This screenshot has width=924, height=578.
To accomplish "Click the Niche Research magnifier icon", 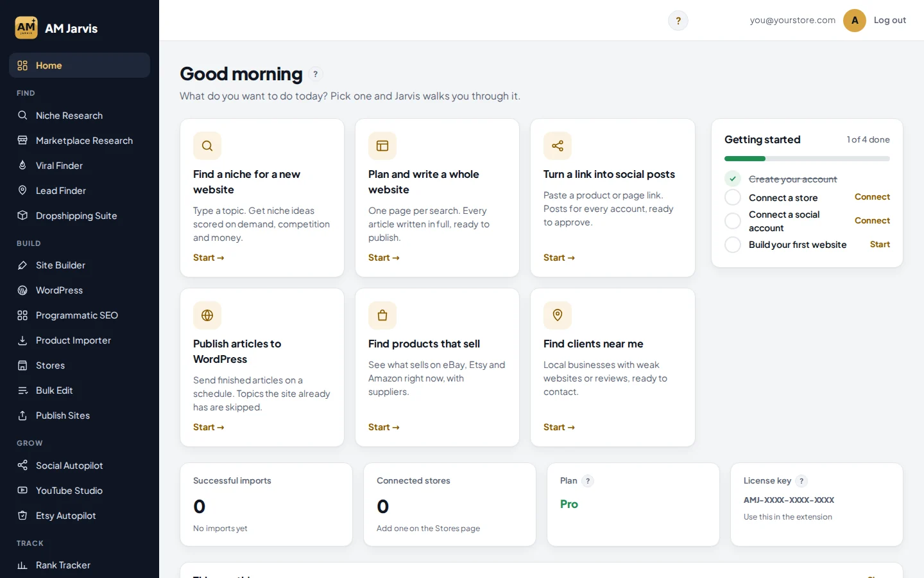I will 22,116.
